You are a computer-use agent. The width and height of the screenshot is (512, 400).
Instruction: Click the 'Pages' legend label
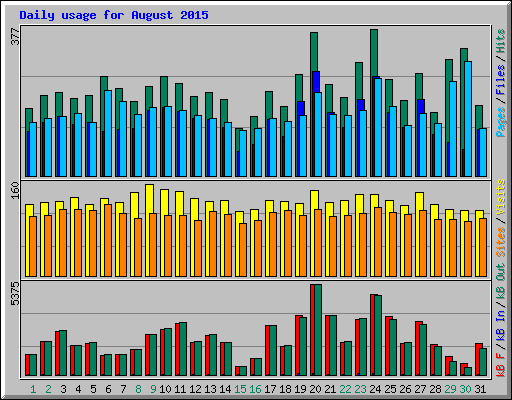(x=501, y=122)
